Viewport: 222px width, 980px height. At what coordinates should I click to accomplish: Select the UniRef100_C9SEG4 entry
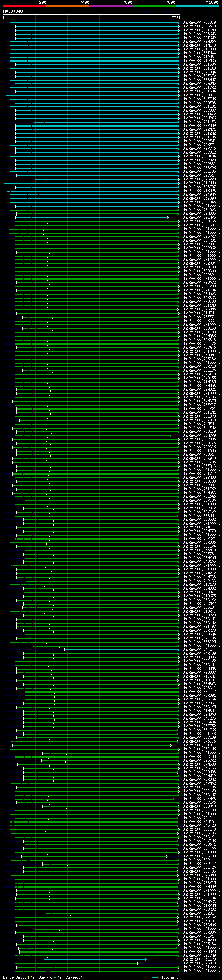coord(199,699)
